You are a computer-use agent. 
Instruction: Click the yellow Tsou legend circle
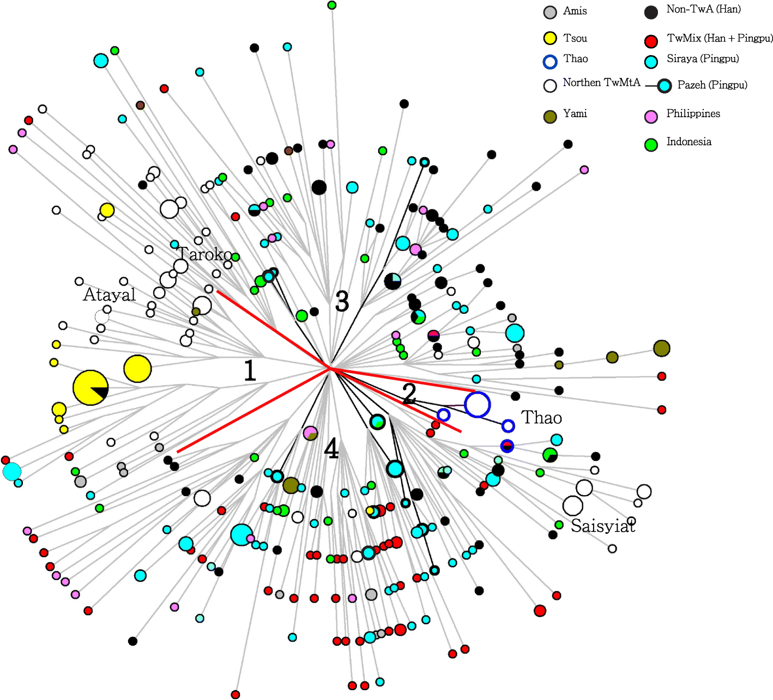pyautogui.click(x=550, y=38)
